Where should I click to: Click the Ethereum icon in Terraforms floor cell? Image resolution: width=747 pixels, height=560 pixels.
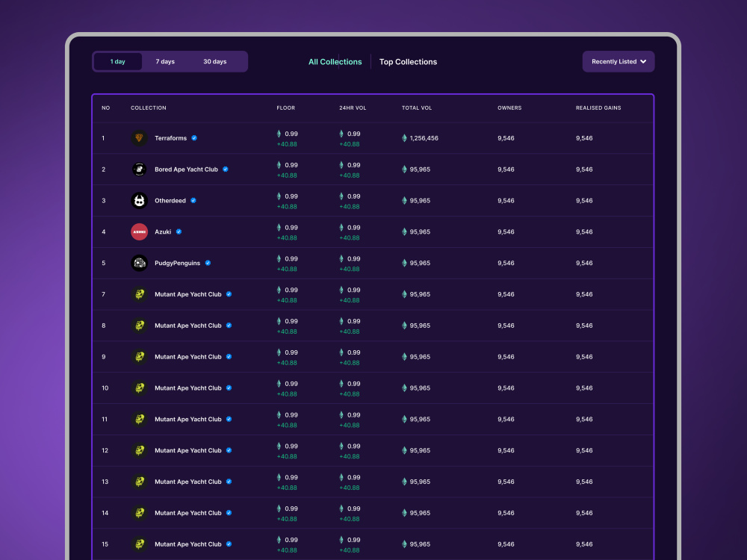279,134
